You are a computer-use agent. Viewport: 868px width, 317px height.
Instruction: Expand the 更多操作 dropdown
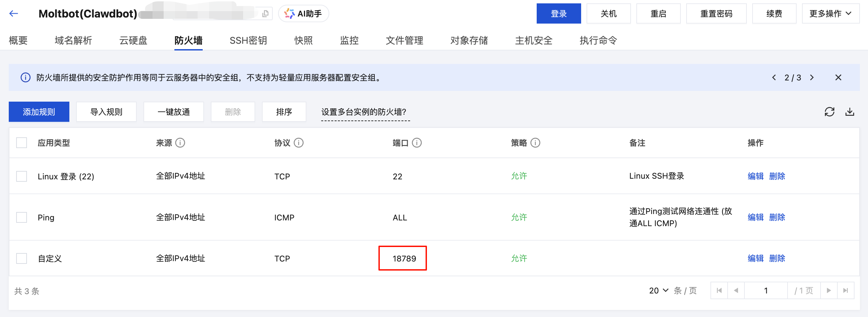[x=830, y=13]
